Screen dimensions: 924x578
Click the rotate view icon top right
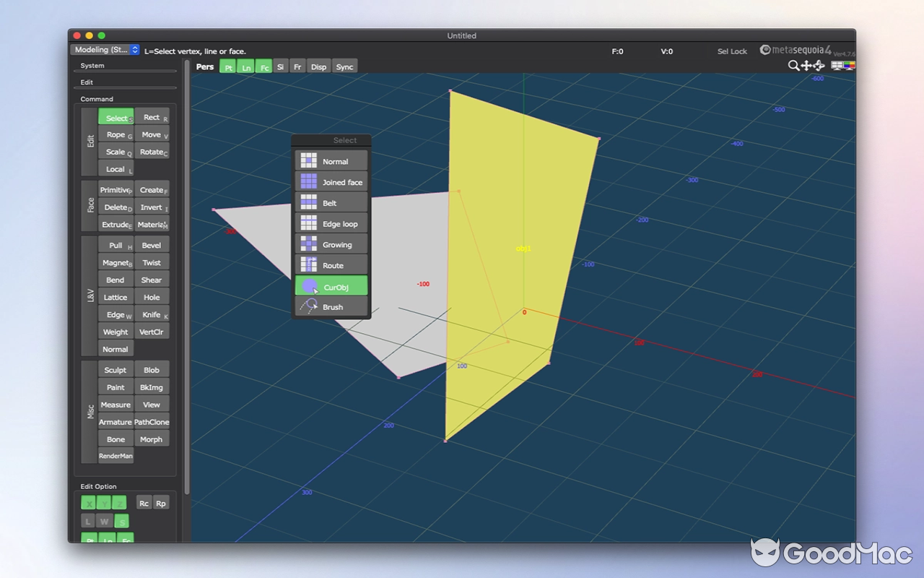pos(818,65)
